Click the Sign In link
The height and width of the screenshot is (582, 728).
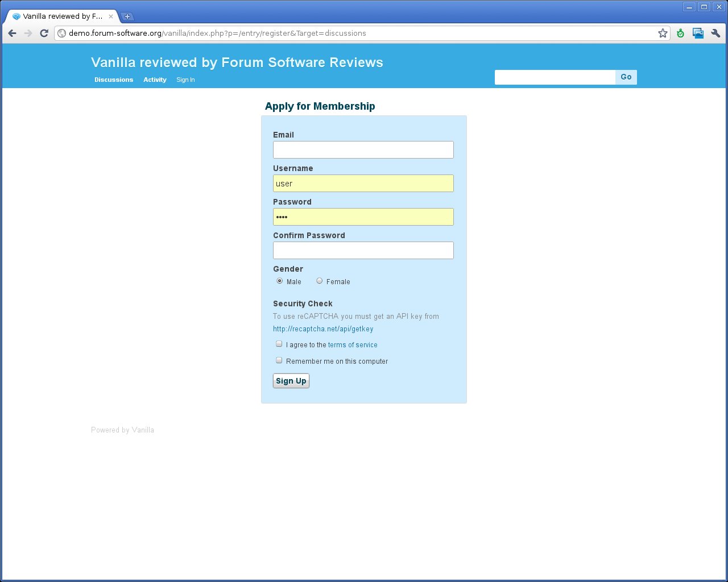click(x=185, y=80)
